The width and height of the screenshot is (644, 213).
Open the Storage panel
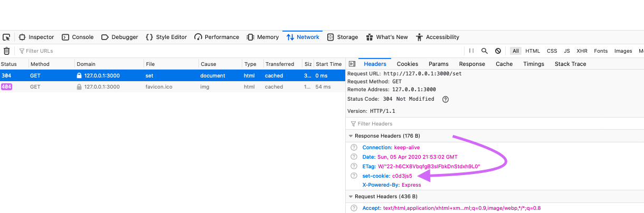tap(343, 37)
